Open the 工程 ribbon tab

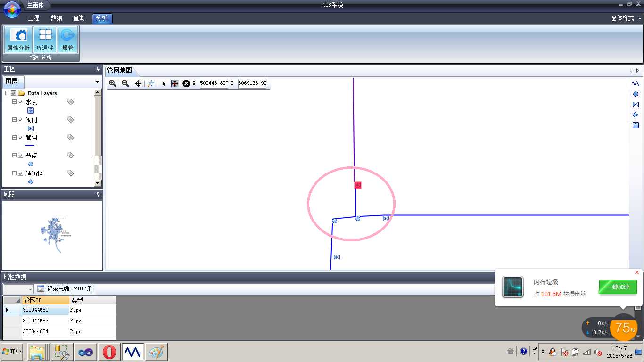point(33,18)
